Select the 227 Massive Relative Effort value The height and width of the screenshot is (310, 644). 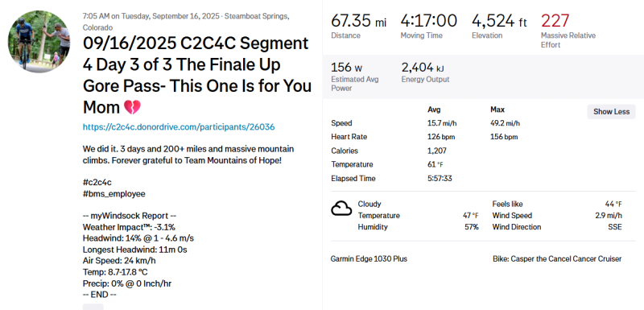point(555,20)
